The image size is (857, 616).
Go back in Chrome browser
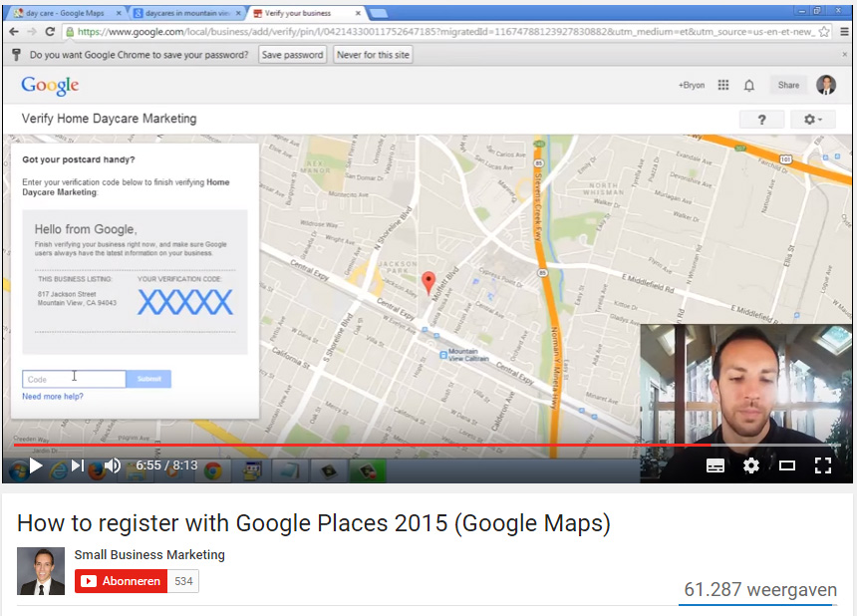14,32
